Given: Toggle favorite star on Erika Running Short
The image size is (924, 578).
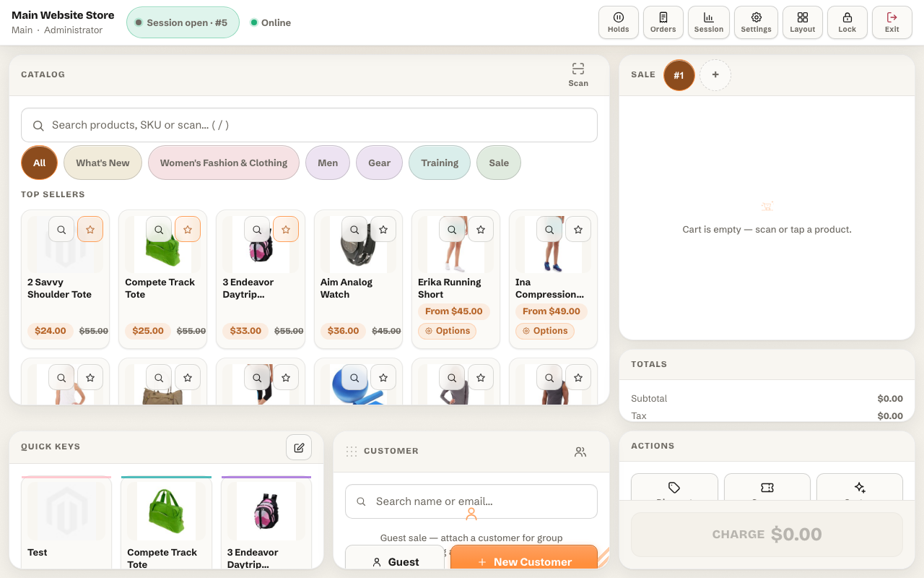Looking at the screenshot, I should coord(481,229).
